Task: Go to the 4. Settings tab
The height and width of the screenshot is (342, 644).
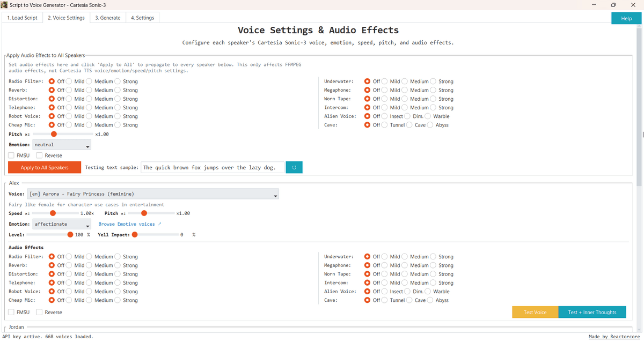Action: 142,18
